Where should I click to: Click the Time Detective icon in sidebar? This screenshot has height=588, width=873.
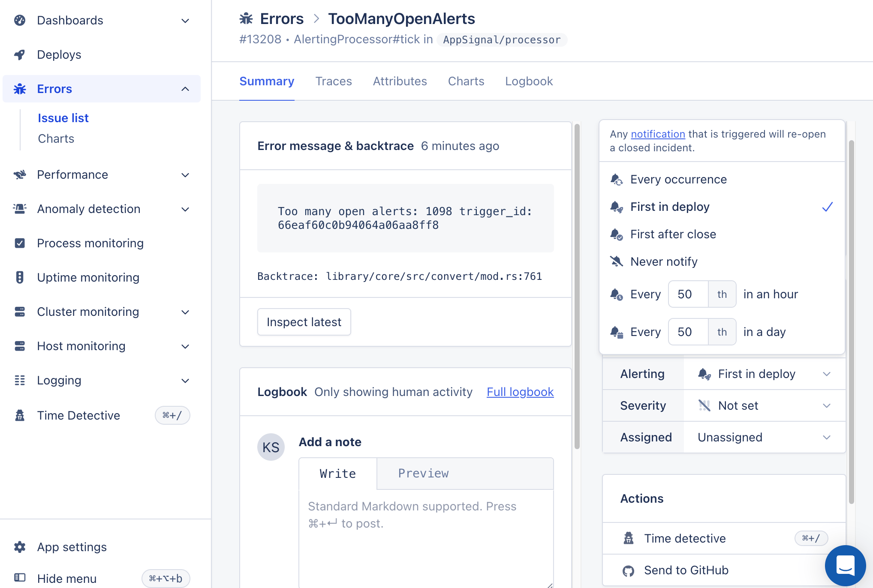(20, 415)
